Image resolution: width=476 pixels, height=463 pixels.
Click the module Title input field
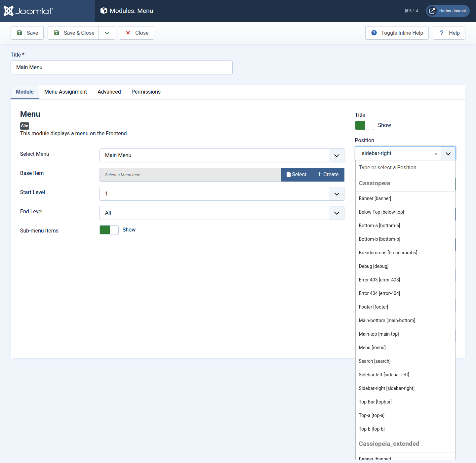(122, 67)
